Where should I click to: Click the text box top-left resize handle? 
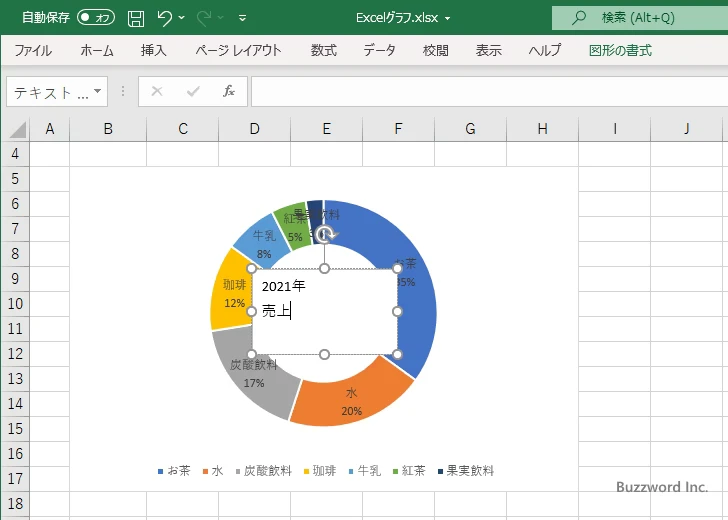pos(251,268)
